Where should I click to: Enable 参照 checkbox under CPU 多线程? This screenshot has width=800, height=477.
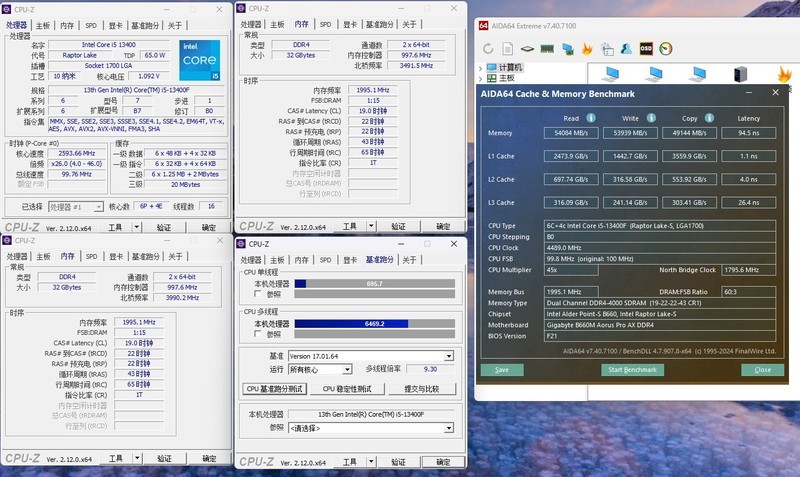point(258,334)
